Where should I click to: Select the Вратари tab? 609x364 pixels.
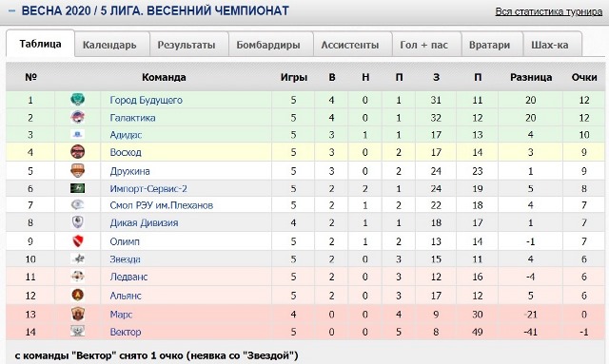489,45
